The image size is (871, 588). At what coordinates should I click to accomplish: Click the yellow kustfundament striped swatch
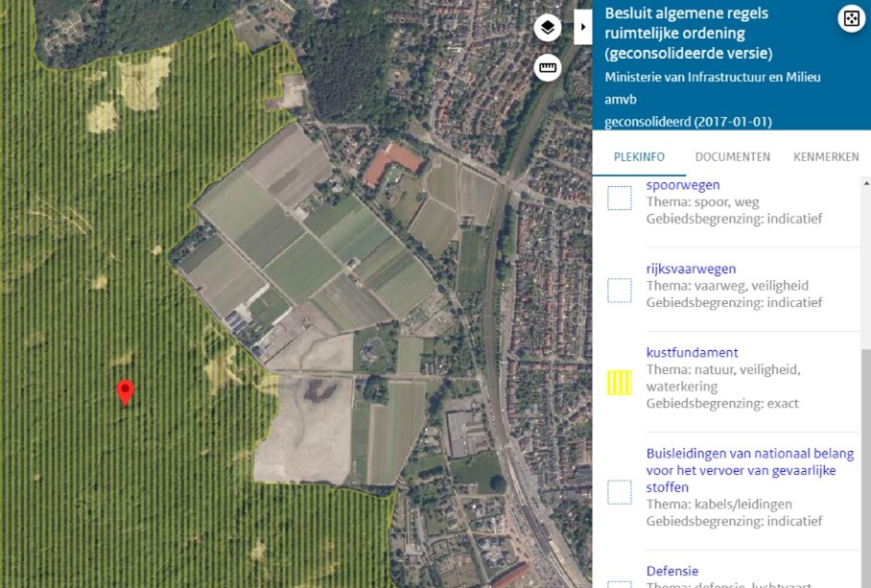coord(620,383)
